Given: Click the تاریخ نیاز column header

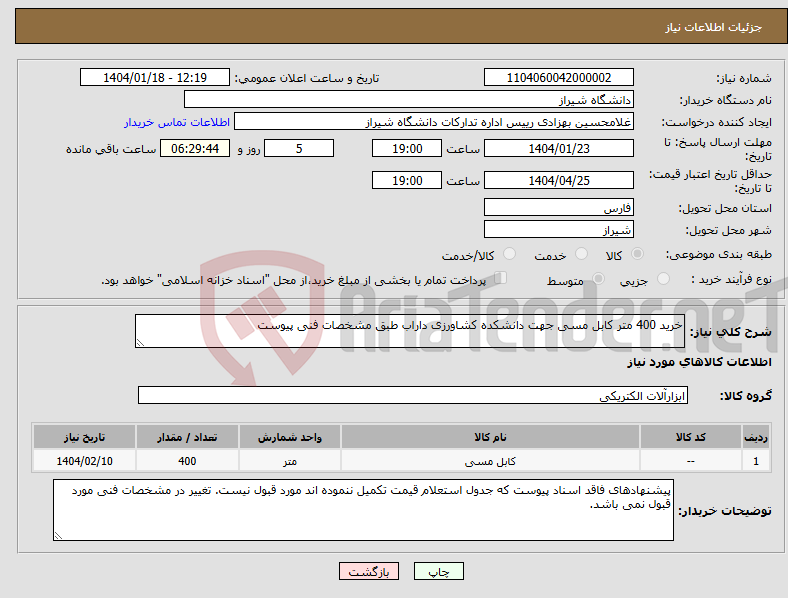Looking at the screenshot, I should [x=84, y=437].
